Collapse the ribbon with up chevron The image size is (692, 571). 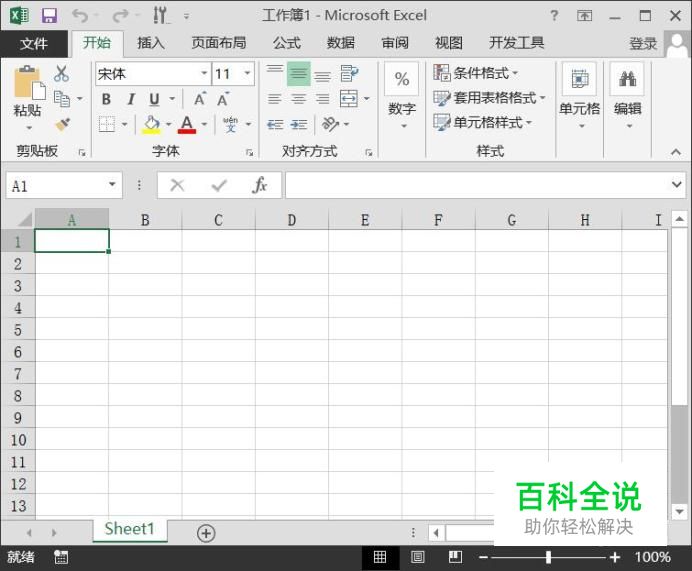(676, 152)
